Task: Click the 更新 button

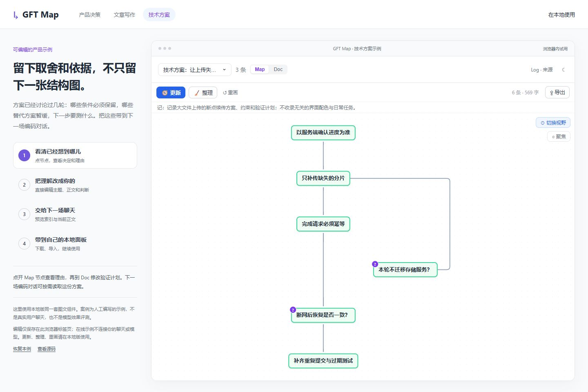Action: pyautogui.click(x=171, y=93)
